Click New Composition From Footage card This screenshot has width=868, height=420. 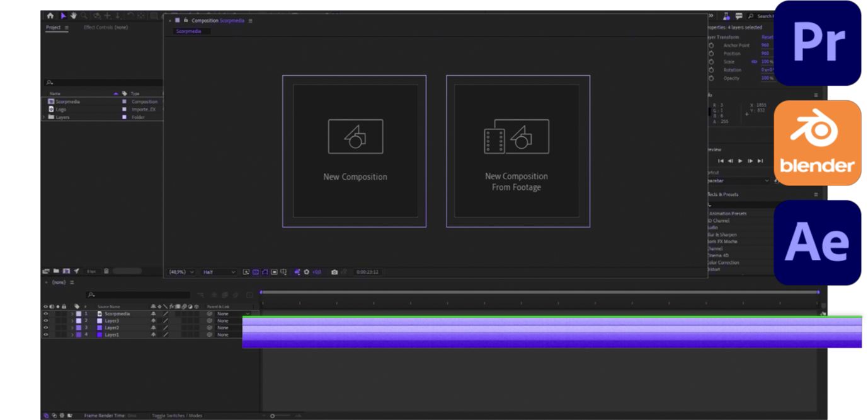[518, 151]
